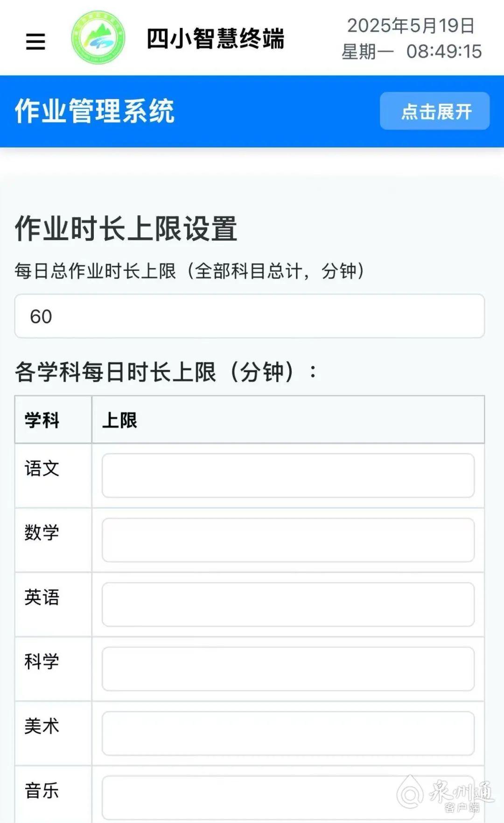Click the 语文 subject label

(x=42, y=468)
